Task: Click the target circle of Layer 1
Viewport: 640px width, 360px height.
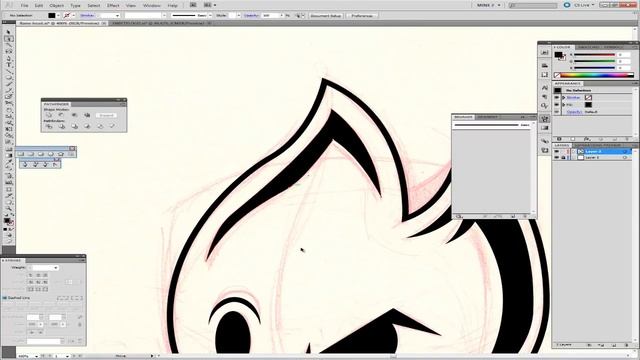Action: [x=625, y=157]
